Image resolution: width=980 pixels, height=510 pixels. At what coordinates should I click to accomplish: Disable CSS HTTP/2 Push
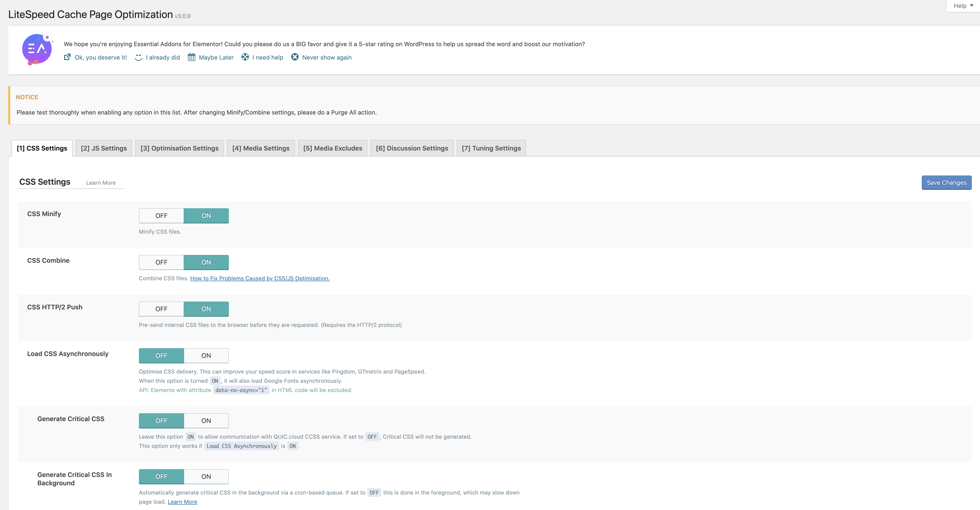(x=161, y=309)
